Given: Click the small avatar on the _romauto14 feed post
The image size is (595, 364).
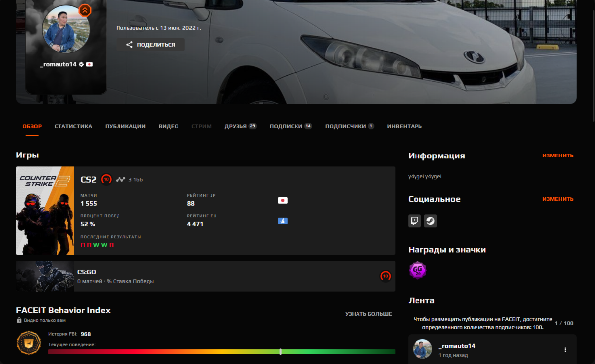Looking at the screenshot, I should [x=422, y=349].
